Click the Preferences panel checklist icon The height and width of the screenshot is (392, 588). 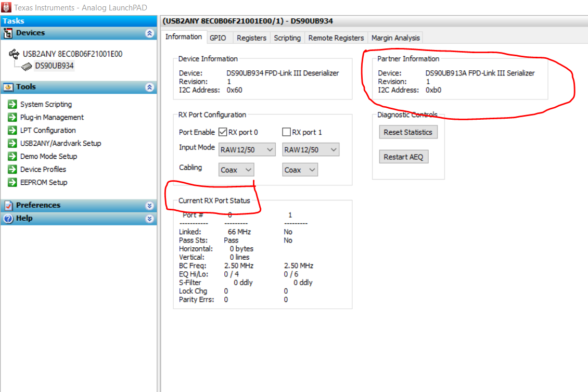8,205
